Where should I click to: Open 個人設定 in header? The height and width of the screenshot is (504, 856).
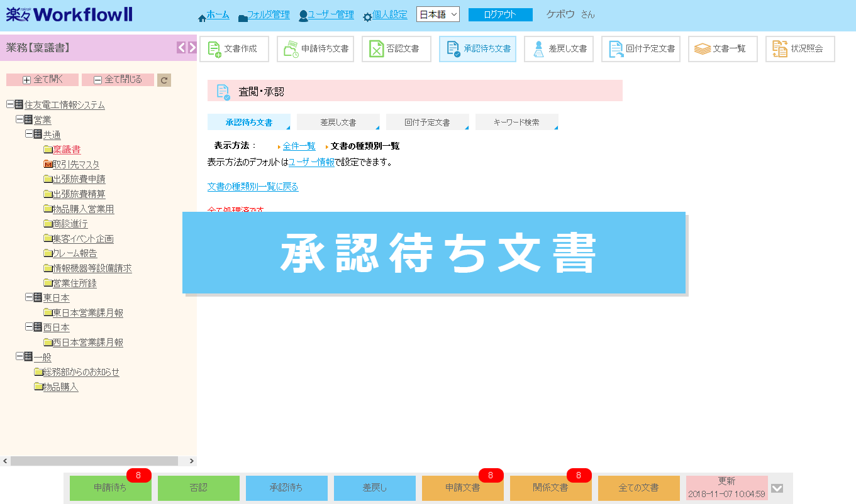(389, 15)
